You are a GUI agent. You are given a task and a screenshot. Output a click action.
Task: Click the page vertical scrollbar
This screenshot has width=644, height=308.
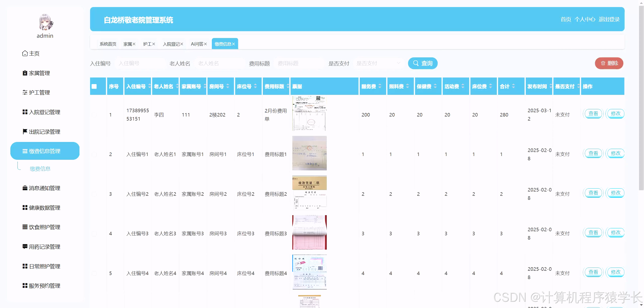pyautogui.click(x=641, y=98)
